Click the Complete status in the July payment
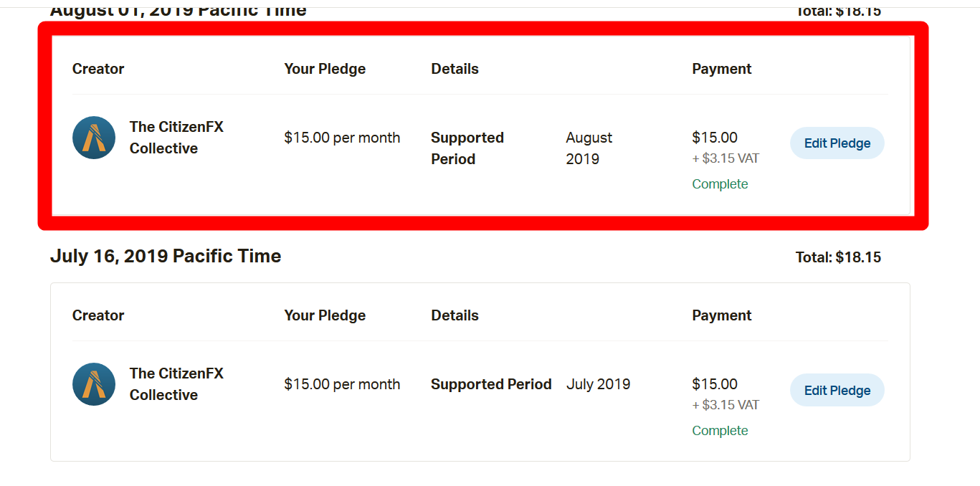 (x=720, y=431)
